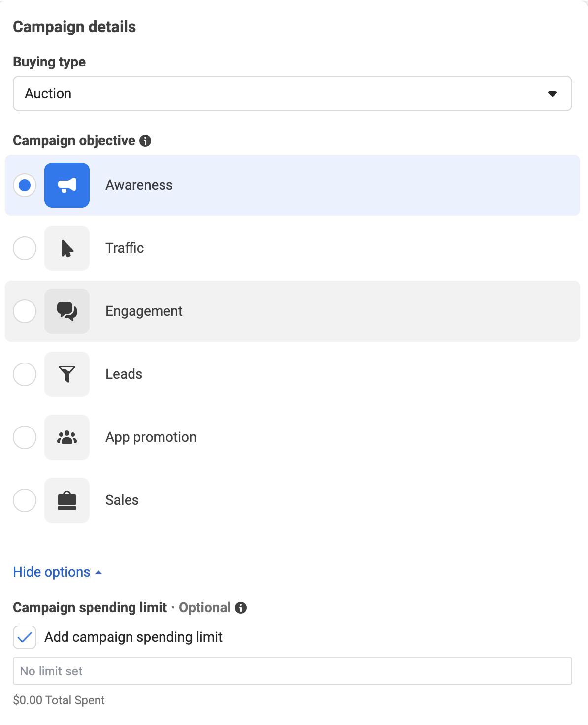Viewport: 588px width, 725px height.
Task: Click the spending limit input field
Action: click(x=292, y=671)
